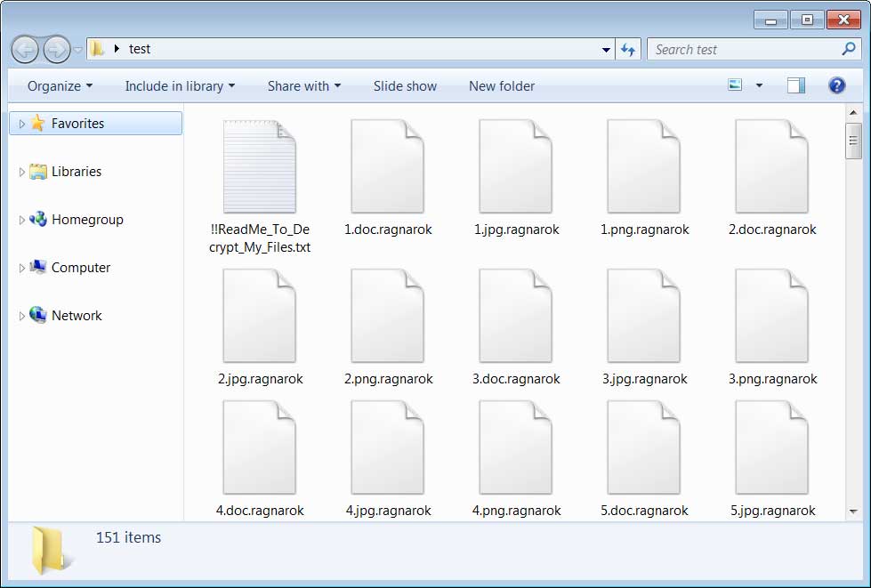
Task: Select the 1.doc.ragnarok file
Action: click(x=387, y=165)
